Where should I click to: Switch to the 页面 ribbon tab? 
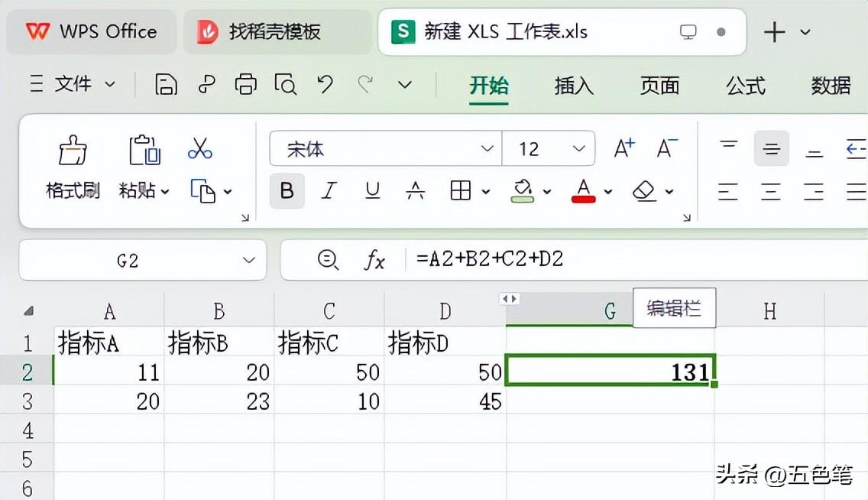tap(660, 86)
